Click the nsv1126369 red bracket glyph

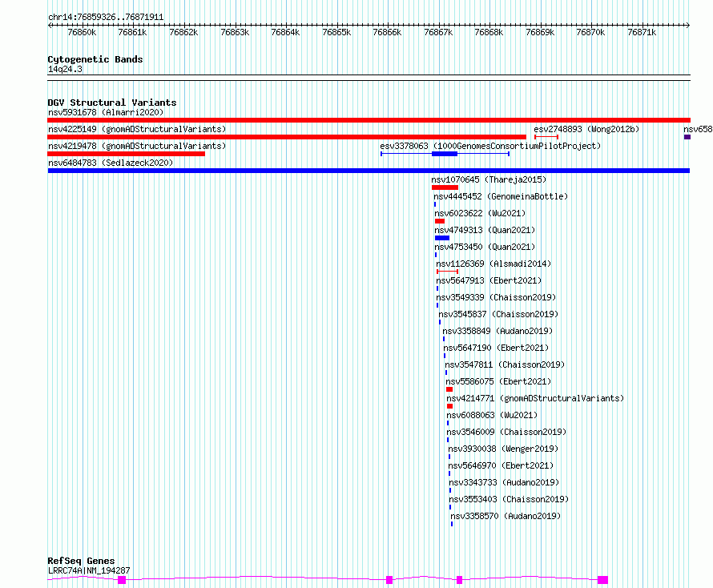pos(448,272)
